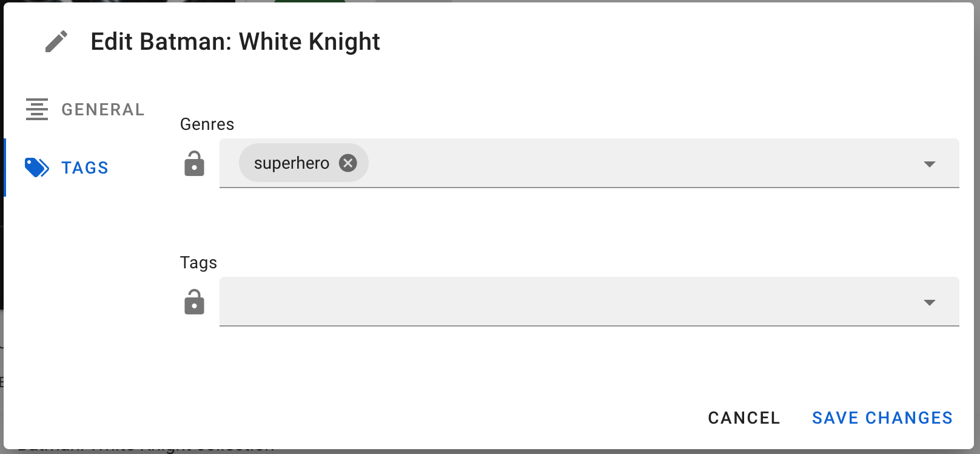Toggle the lock icon beside Tags field
Screen dimensions: 980x454
tap(194, 302)
